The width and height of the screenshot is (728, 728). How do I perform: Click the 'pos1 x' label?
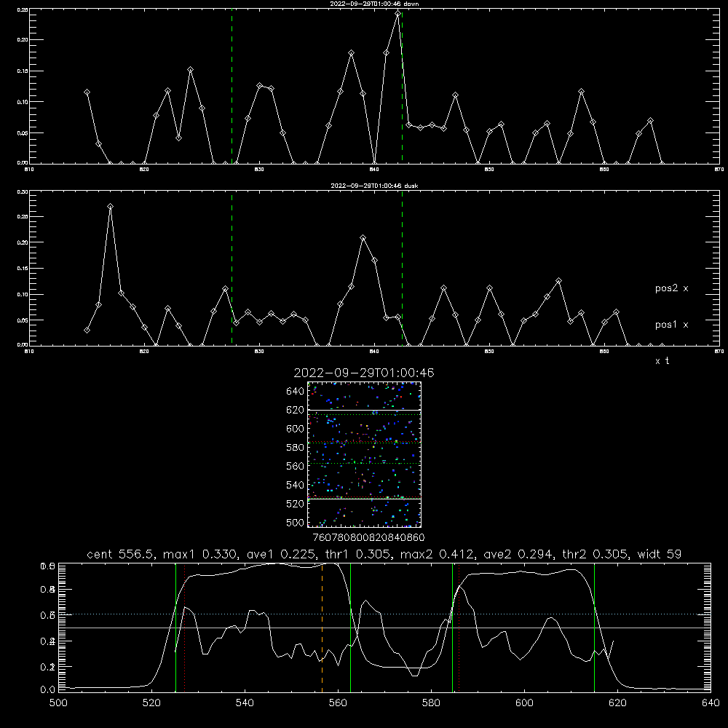pyautogui.click(x=671, y=325)
